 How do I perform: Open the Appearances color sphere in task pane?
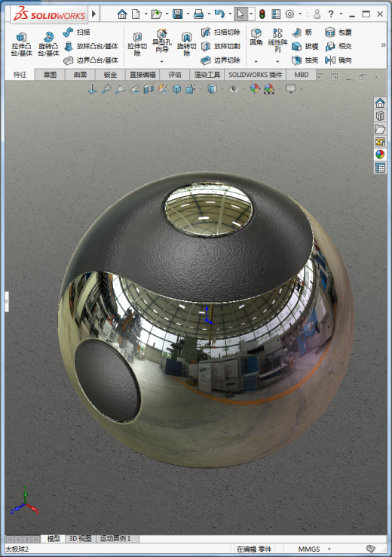[380, 155]
